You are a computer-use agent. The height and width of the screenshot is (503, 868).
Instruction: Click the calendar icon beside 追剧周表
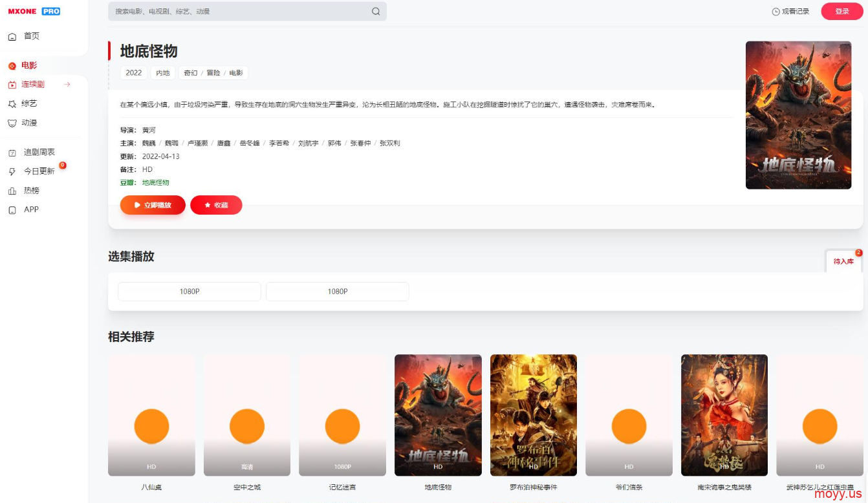[x=12, y=153]
